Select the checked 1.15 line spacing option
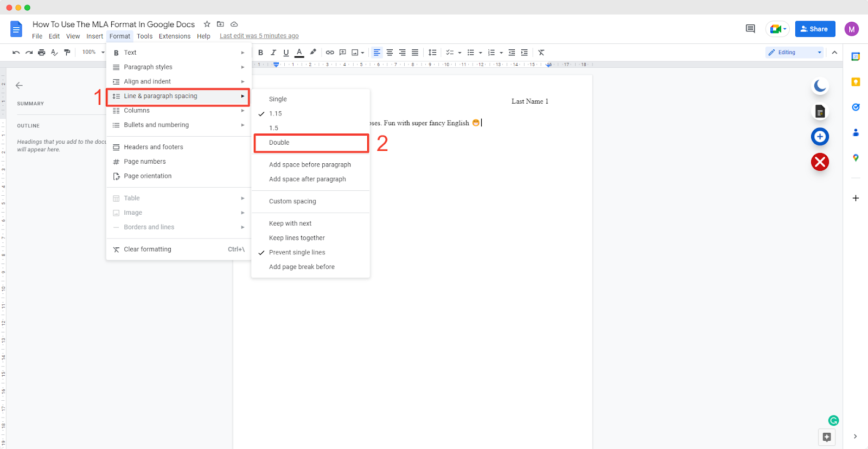The height and width of the screenshot is (449, 868). pyautogui.click(x=311, y=114)
